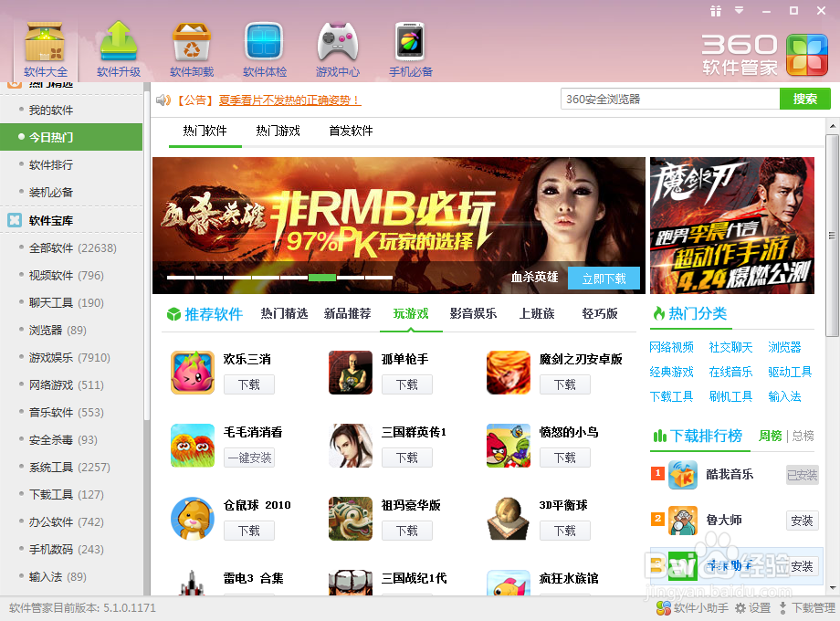Screen dimensions: 840x621
Task: Select 装机必备 in sidebar
Action: point(51,193)
